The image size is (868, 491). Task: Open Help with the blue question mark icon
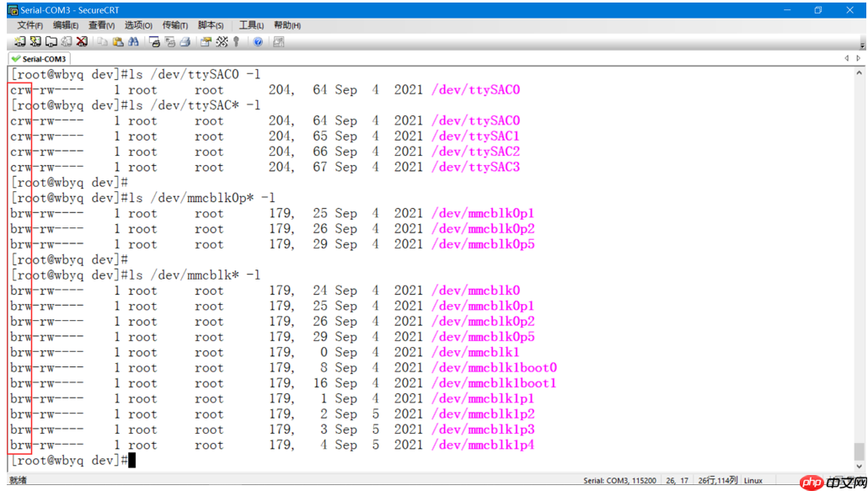point(258,41)
